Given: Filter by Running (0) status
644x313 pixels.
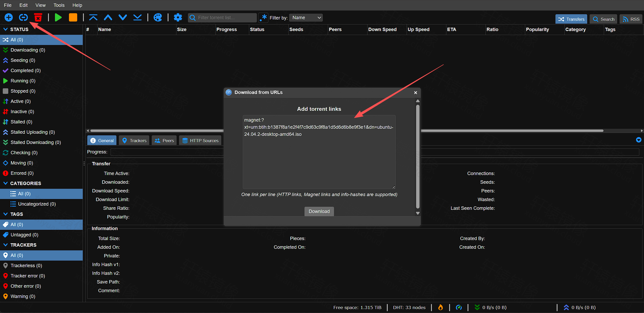Looking at the screenshot, I should [x=41, y=81].
